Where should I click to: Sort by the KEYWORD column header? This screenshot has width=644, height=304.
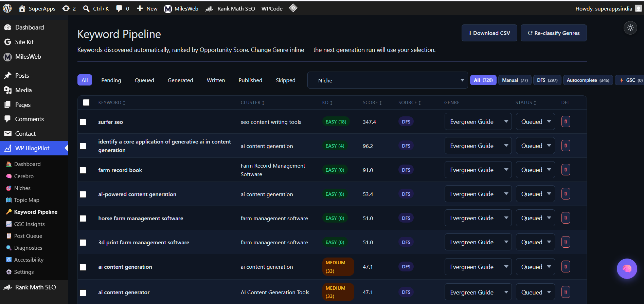pos(112,102)
